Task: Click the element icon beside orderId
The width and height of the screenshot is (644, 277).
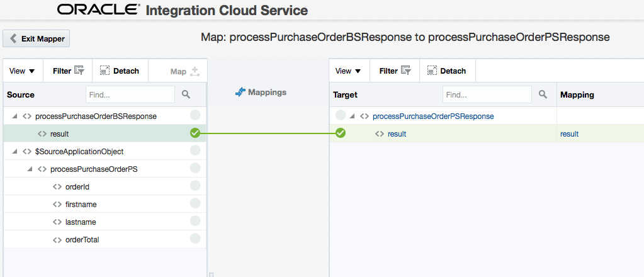Action: 57,187
